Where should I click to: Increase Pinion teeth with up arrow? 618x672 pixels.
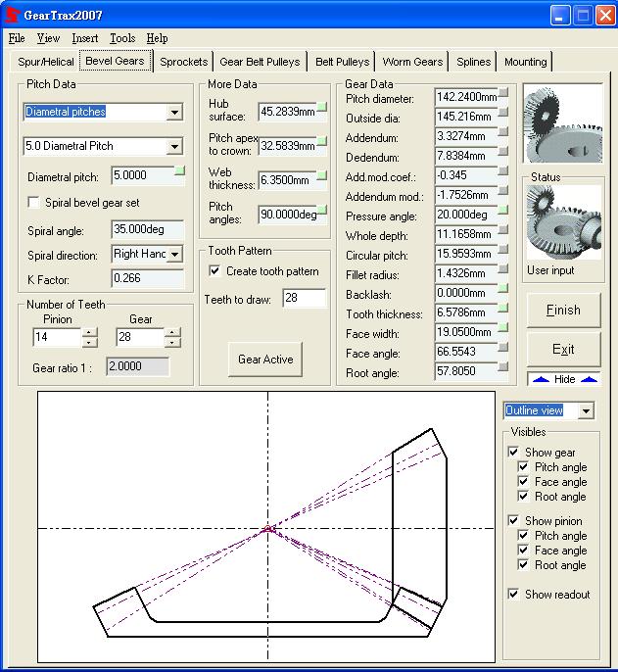(89, 332)
